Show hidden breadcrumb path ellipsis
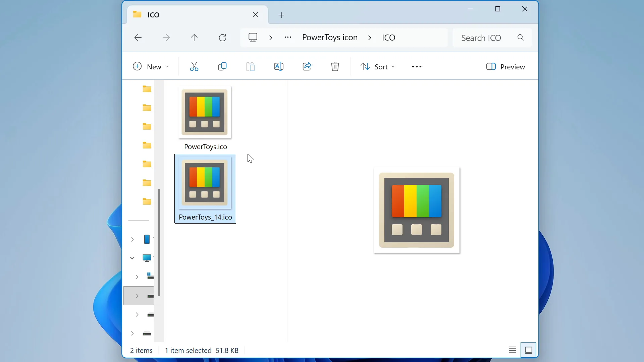644x362 pixels. [288, 37]
